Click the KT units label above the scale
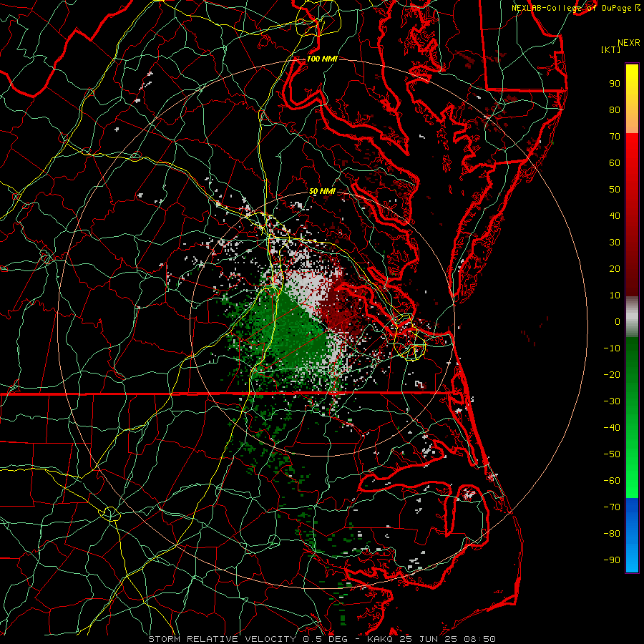This screenshot has height=644, width=644. coord(611,49)
